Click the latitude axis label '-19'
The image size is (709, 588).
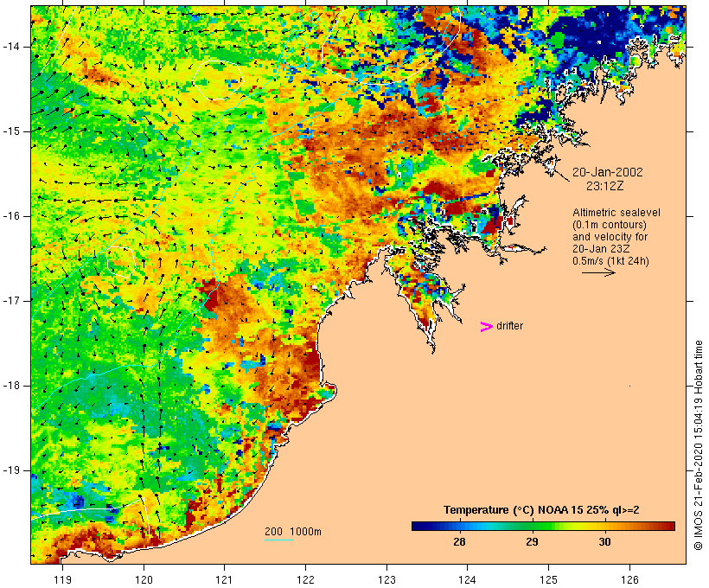pyautogui.click(x=10, y=470)
